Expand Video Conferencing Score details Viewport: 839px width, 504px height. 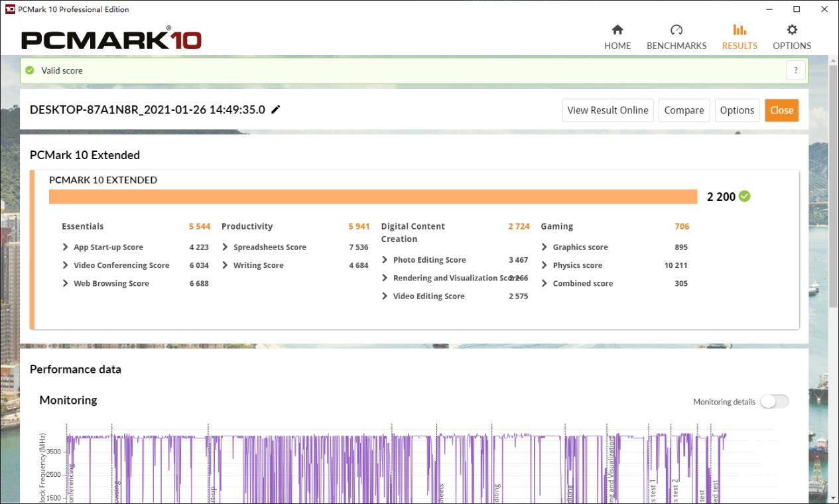coord(65,265)
